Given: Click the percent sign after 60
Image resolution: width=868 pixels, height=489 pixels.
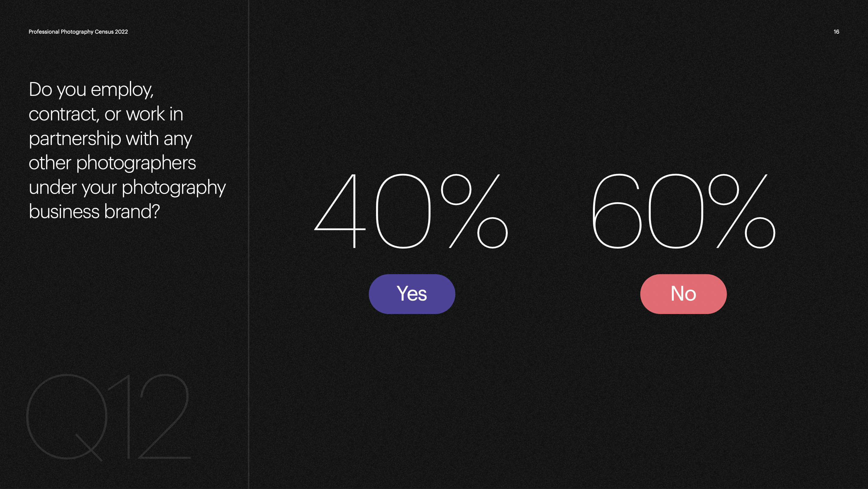Looking at the screenshot, I should coord(742,211).
